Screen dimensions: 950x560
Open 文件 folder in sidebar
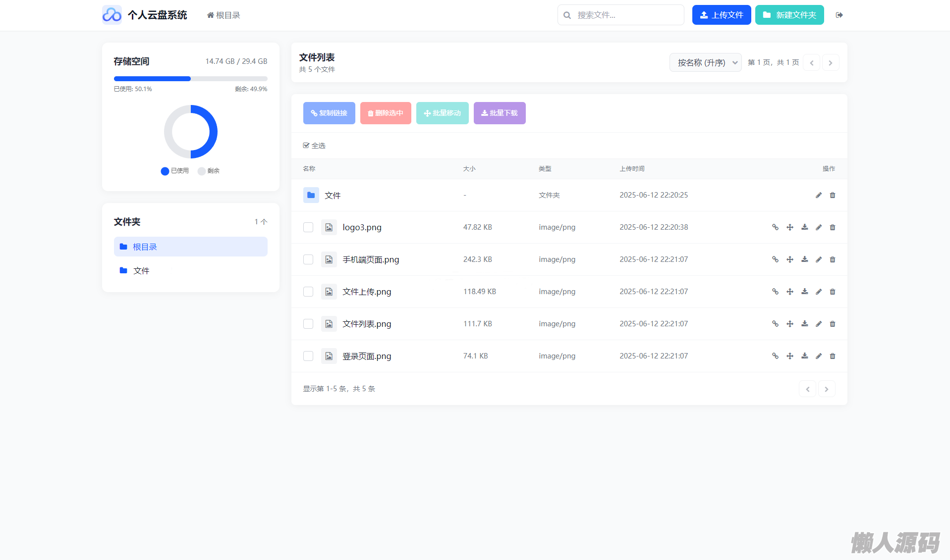point(141,271)
